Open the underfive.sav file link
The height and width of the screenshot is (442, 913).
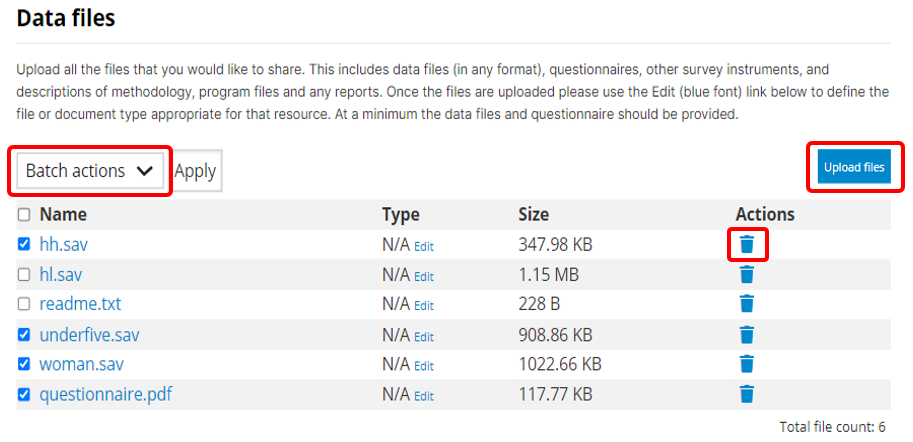point(89,335)
